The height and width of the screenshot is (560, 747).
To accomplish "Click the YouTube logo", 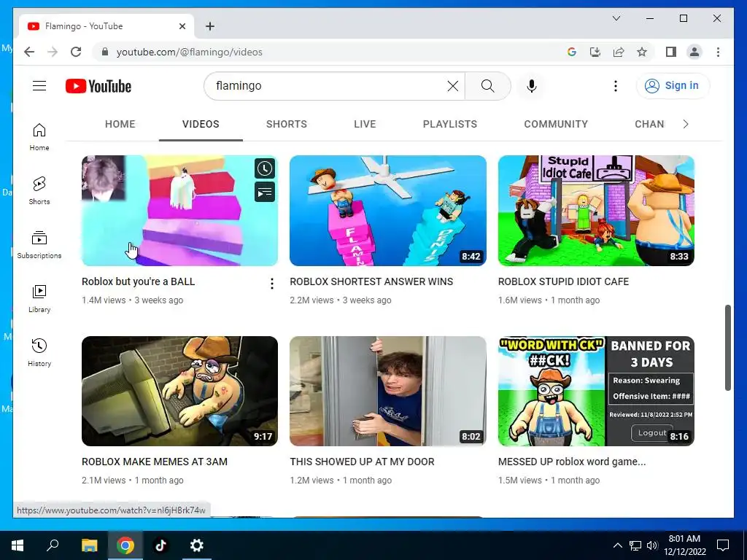I will click(98, 86).
